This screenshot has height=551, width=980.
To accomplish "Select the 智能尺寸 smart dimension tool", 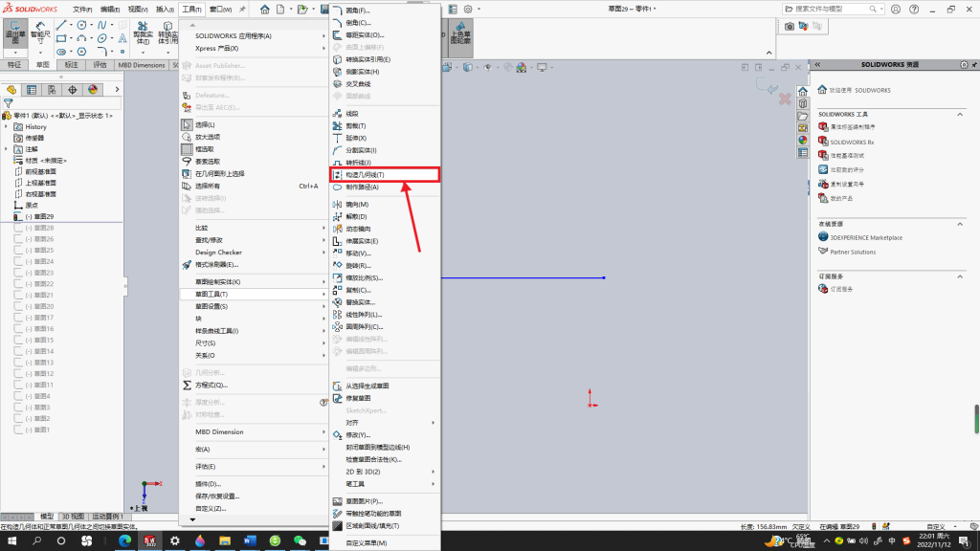I will pos(40,33).
